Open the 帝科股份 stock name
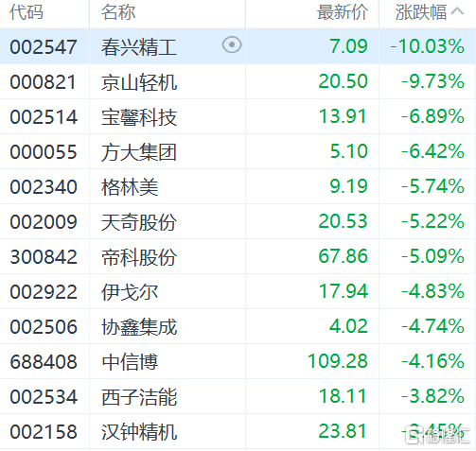Screen dimensions: 476x451 pos(139,257)
